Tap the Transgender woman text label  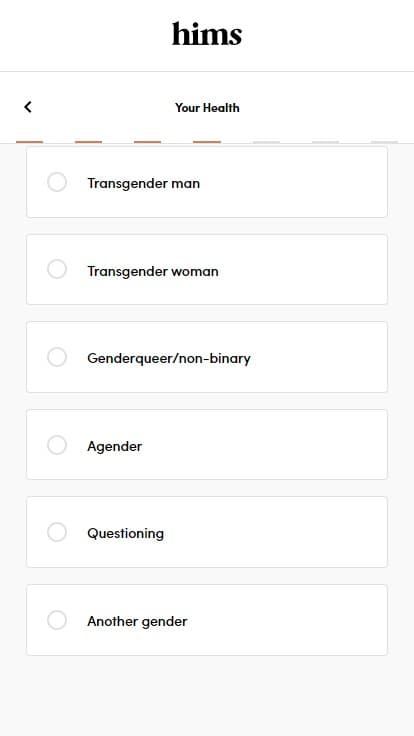click(x=153, y=271)
